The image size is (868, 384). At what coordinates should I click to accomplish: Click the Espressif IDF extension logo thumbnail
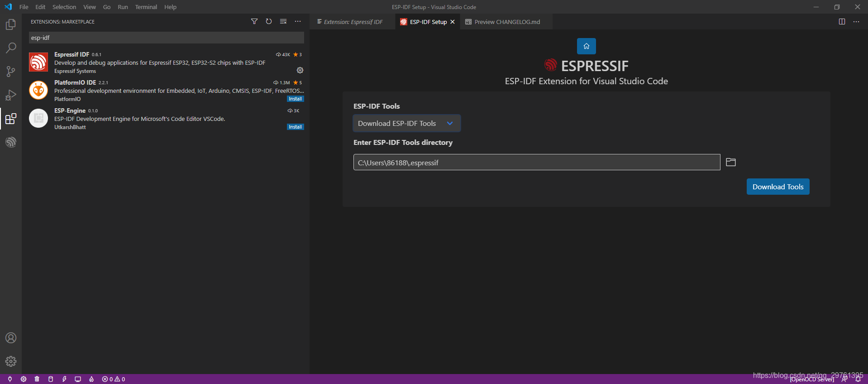point(38,62)
